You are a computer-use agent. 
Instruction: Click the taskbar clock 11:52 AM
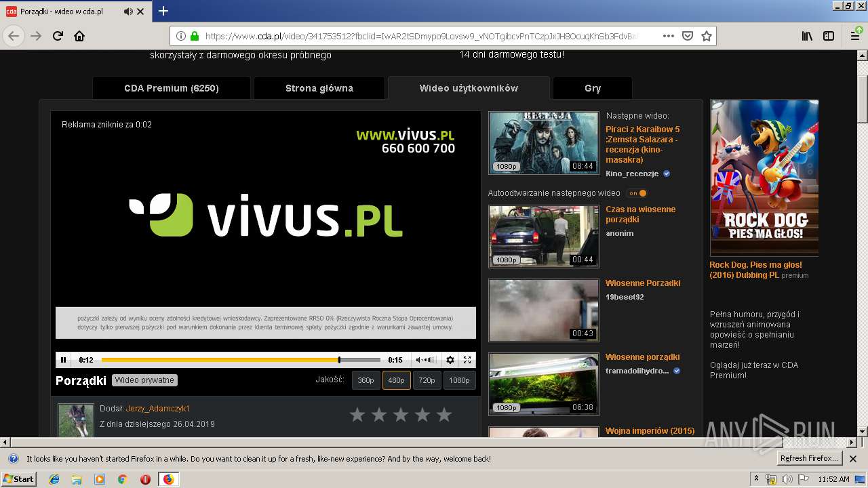point(833,479)
